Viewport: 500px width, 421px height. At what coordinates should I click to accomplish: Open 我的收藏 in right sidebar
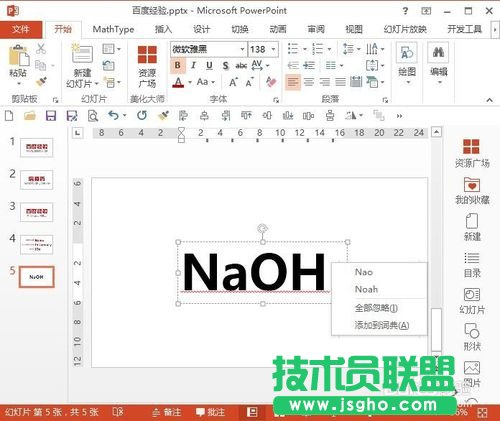472,190
